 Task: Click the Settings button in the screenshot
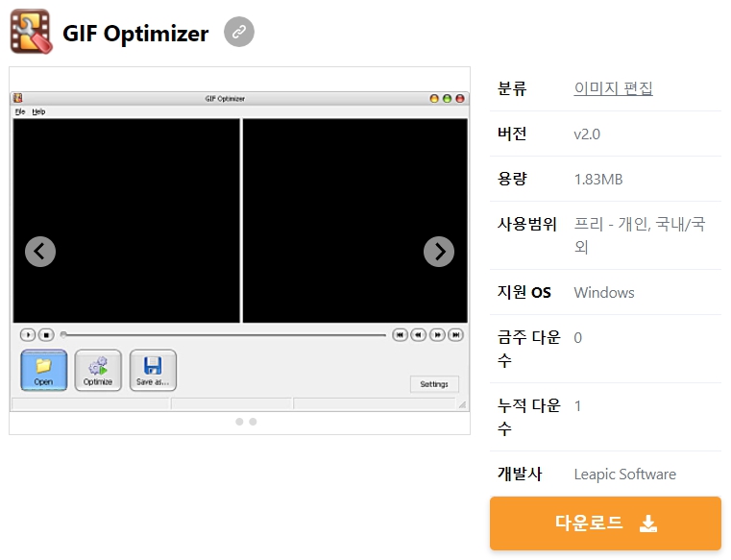[434, 384]
